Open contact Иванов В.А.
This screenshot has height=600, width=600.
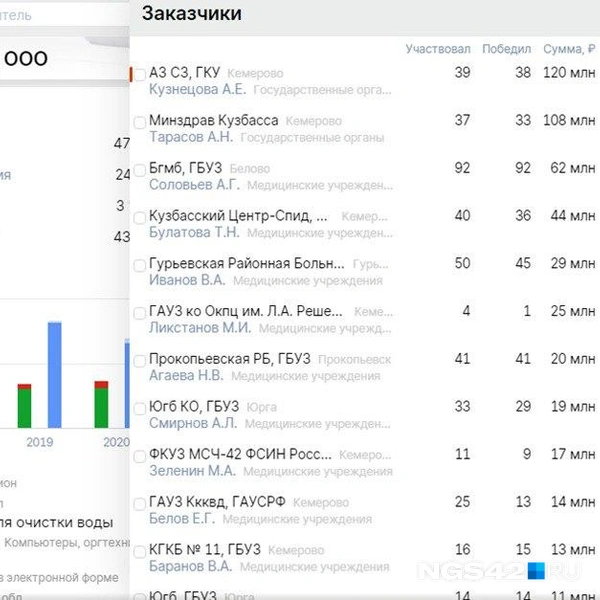click(x=187, y=280)
